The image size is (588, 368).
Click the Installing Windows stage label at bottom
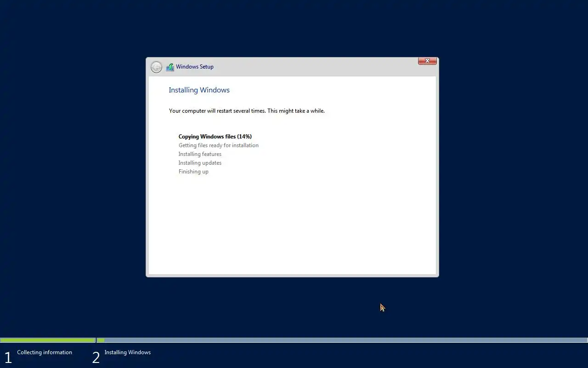pyautogui.click(x=127, y=352)
